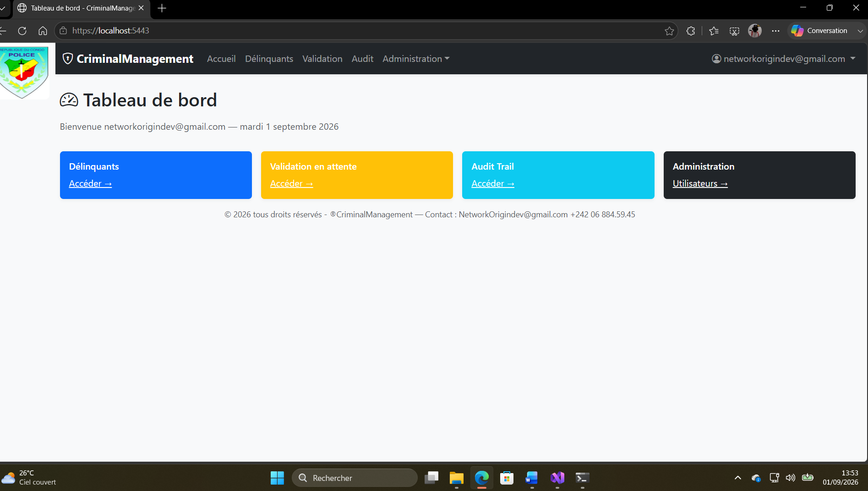Add this page to favorites star
Screen dimensions: 868x491
[x=669, y=31]
